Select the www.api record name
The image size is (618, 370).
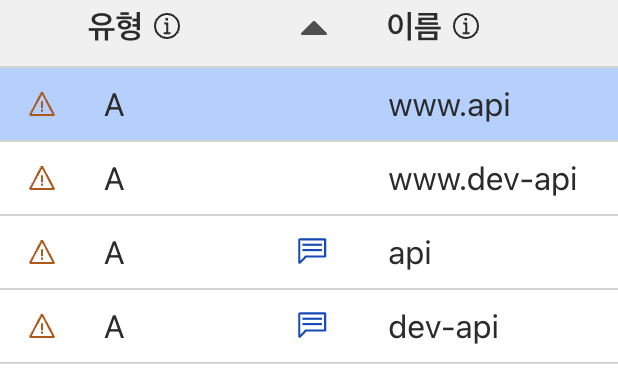[x=449, y=106]
